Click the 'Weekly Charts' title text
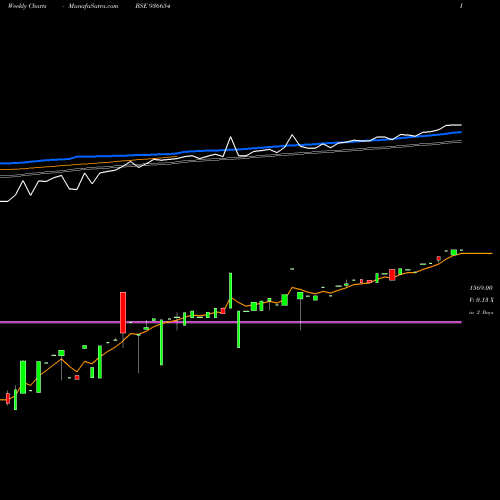Viewport: 500px width, 500px height. click(x=27, y=6)
